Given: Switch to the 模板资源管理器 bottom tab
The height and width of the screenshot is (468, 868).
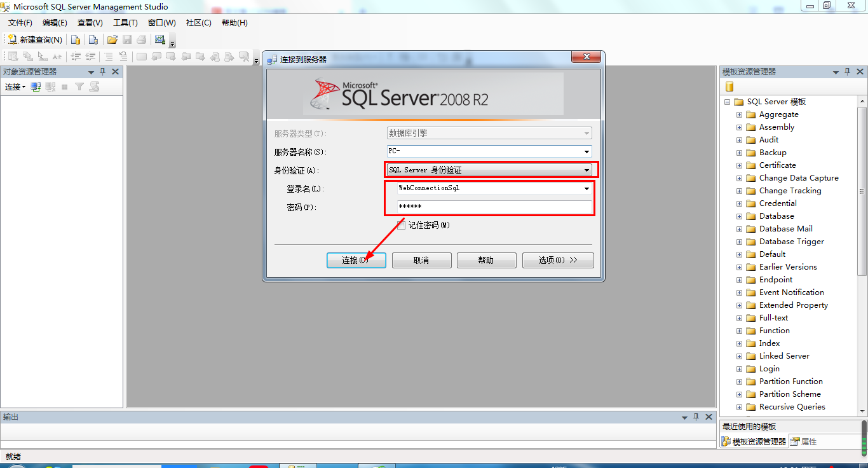Looking at the screenshot, I should click(754, 441).
